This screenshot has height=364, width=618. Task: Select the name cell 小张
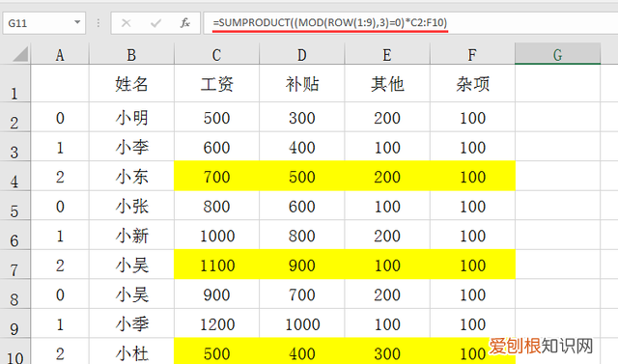point(131,206)
